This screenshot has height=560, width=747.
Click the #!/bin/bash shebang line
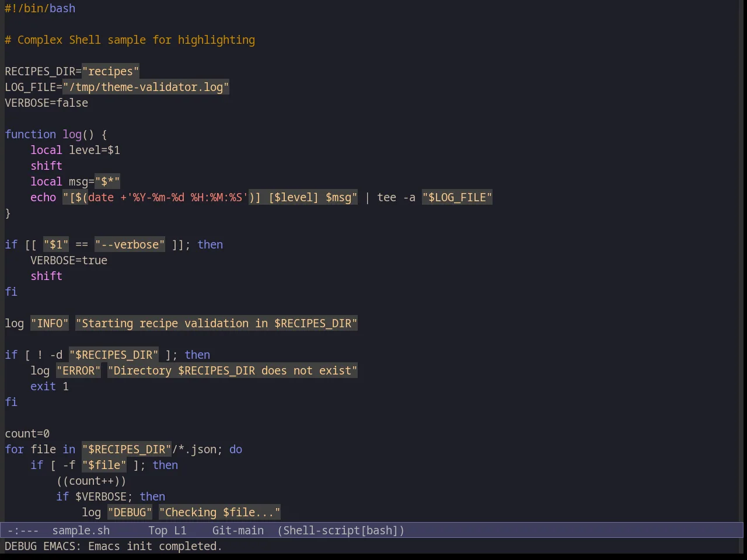pyautogui.click(x=40, y=8)
